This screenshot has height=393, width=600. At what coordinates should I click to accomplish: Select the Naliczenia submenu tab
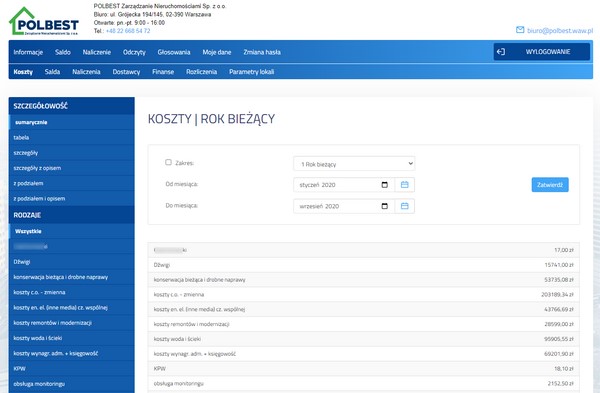point(86,72)
